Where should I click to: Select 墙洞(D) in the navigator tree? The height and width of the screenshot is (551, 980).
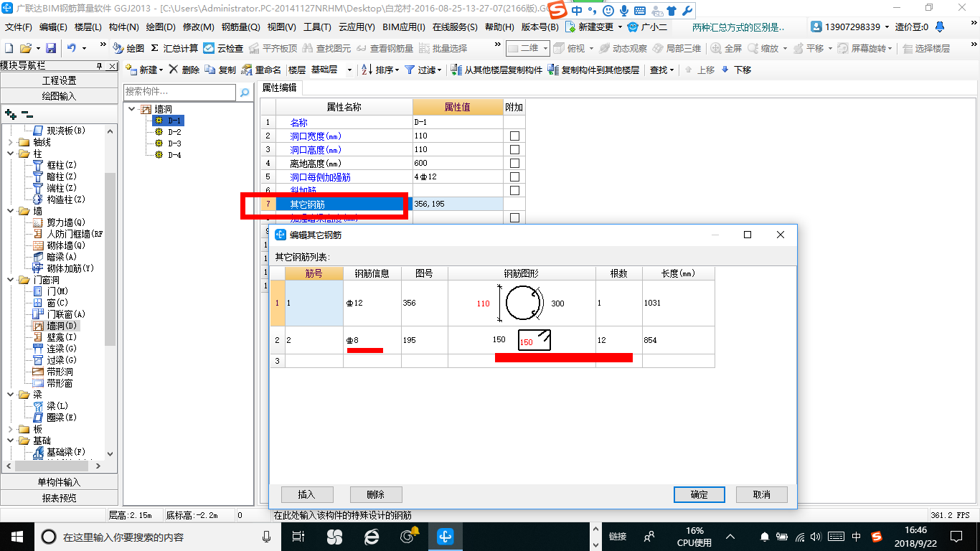(55, 326)
